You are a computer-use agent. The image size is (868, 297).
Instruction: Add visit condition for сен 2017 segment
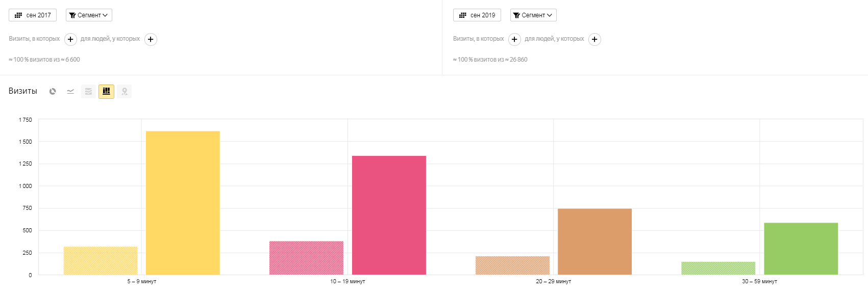(x=70, y=39)
